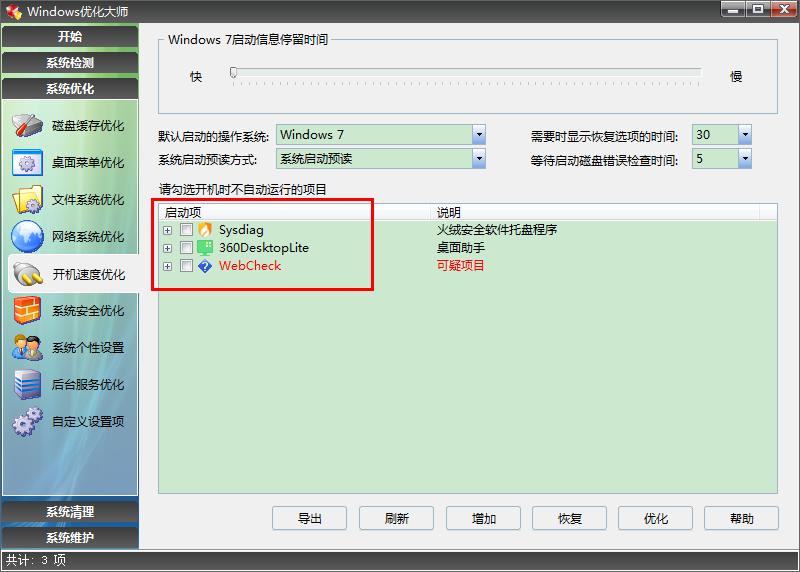
Task: Select 后台服务优化 menu label
Action: (88, 384)
